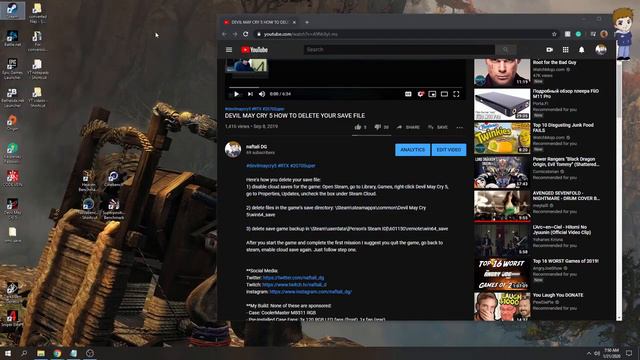640x360 pixels.
Task: Open the taskbar search icon
Action: click(24, 353)
